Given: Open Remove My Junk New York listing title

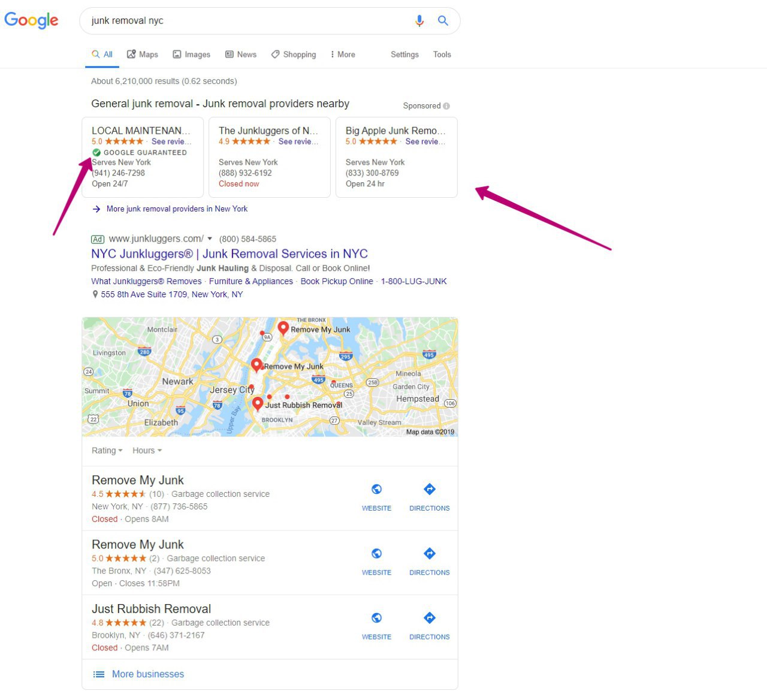Looking at the screenshot, I should tap(138, 481).
